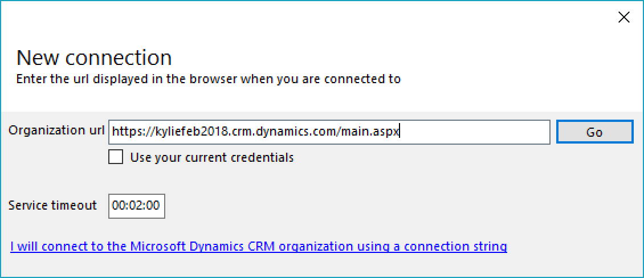Enable Use your current credentials checkbox

point(116,157)
